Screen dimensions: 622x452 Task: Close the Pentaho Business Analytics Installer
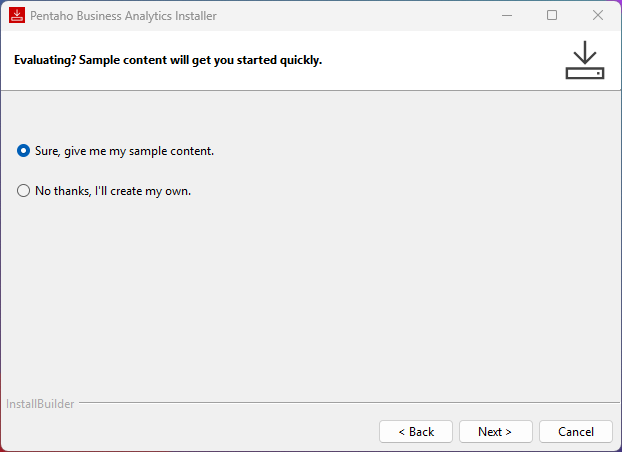point(598,16)
